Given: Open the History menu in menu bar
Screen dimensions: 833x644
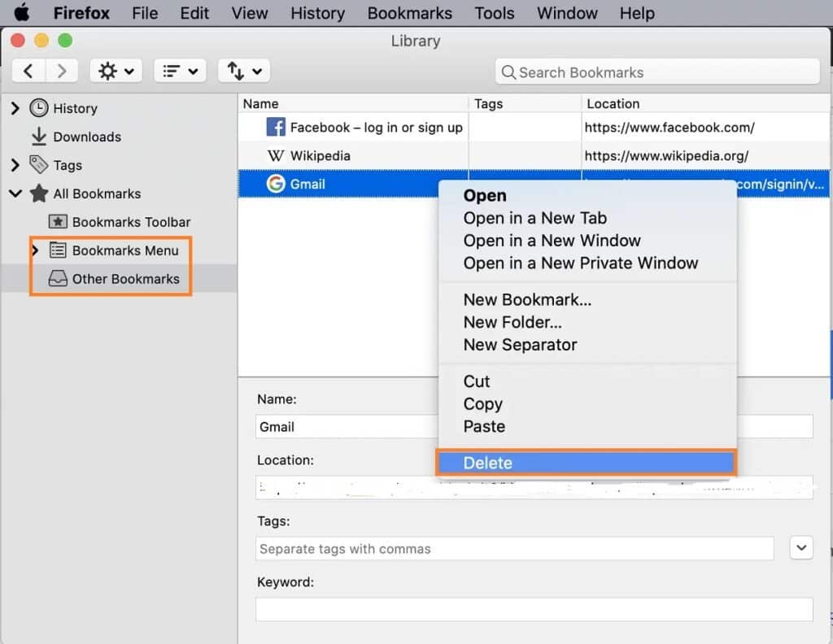Looking at the screenshot, I should click(318, 13).
